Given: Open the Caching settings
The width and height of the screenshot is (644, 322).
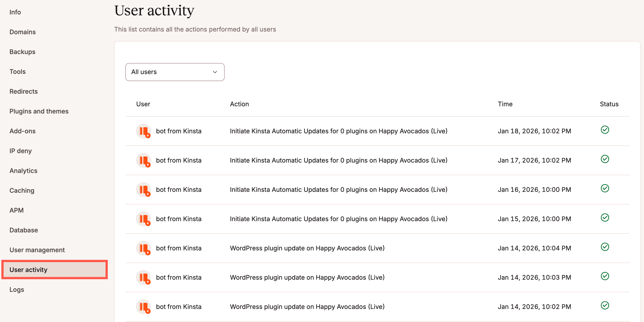Looking at the screenshot, I should tap(22, 190).
